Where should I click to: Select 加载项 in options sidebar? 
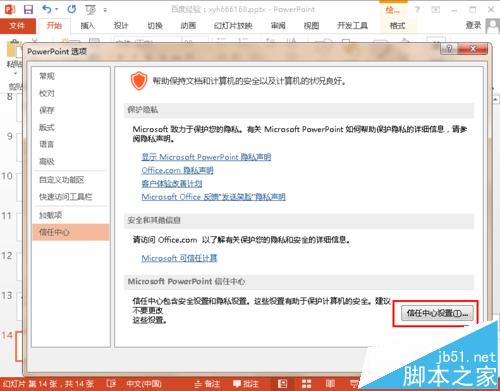pos(70,215)
